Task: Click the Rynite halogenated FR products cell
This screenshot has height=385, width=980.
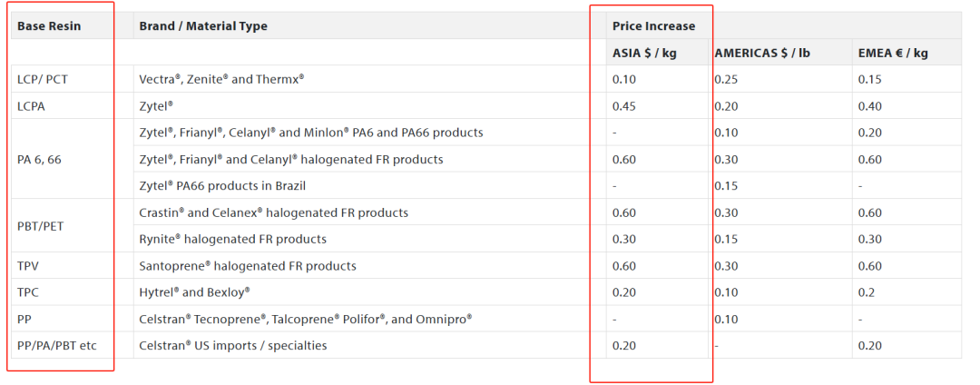Action: tap(232, 240)
